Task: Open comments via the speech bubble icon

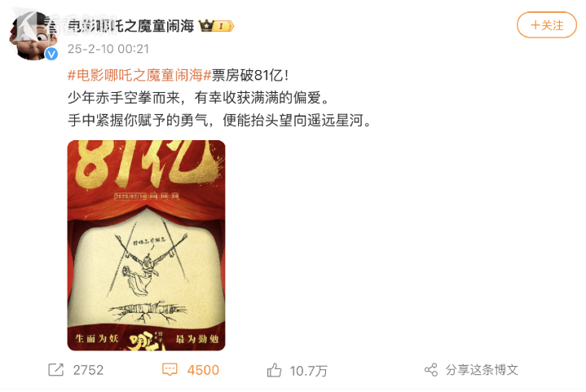Action: coord(170,369)
